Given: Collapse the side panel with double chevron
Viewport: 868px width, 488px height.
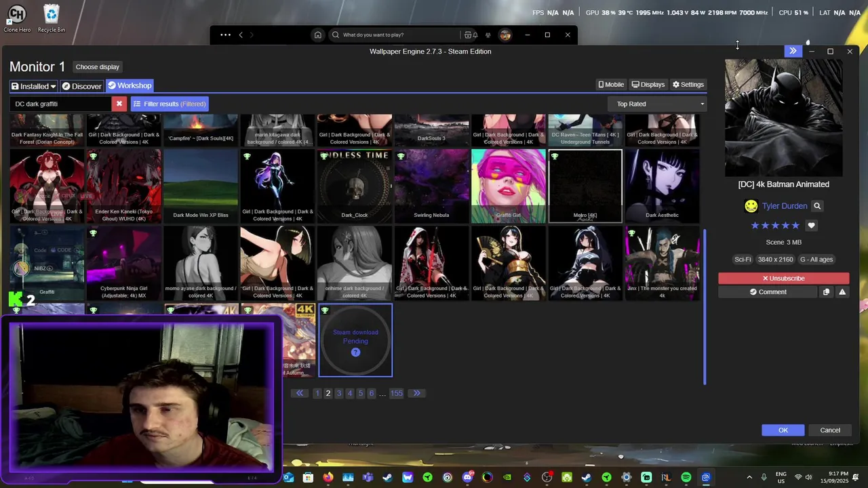Looking at the screenshot, I should point(793,51).
